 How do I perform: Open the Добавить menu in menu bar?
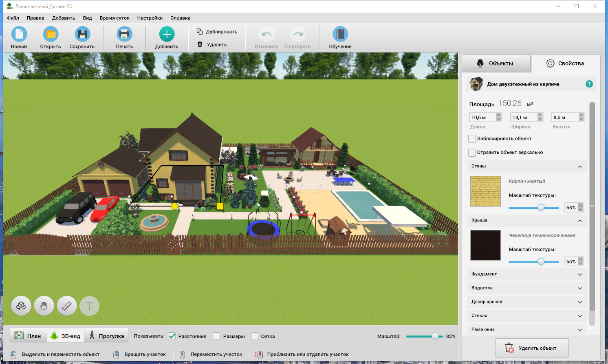click(x=64, y=18)
